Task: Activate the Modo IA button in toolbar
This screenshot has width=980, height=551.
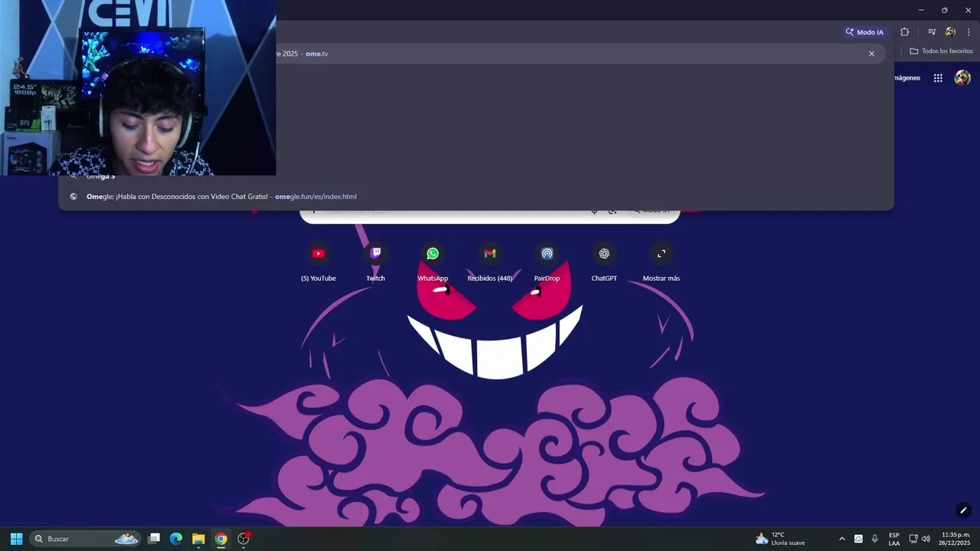Action: point(864,32)
